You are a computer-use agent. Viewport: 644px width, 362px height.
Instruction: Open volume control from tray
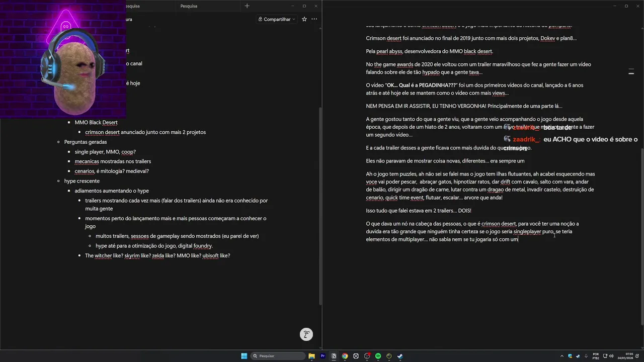click(x=611, y=356)
